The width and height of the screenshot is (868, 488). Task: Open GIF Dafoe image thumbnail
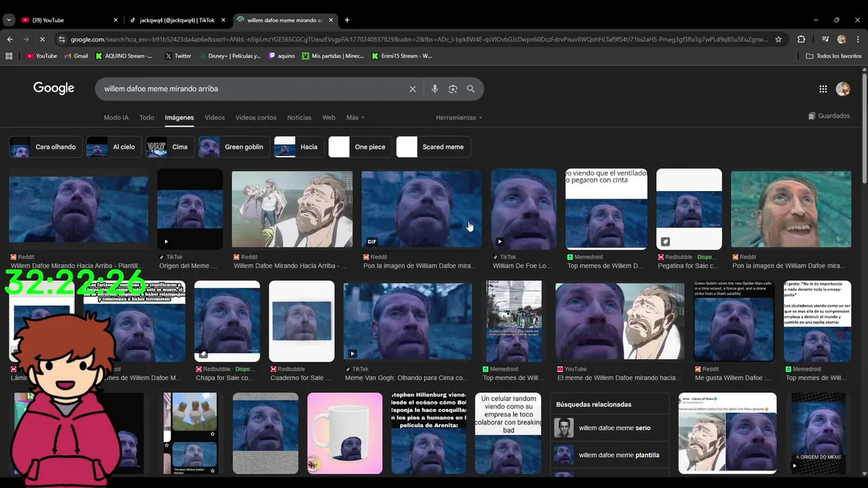[x=422, y=209]
